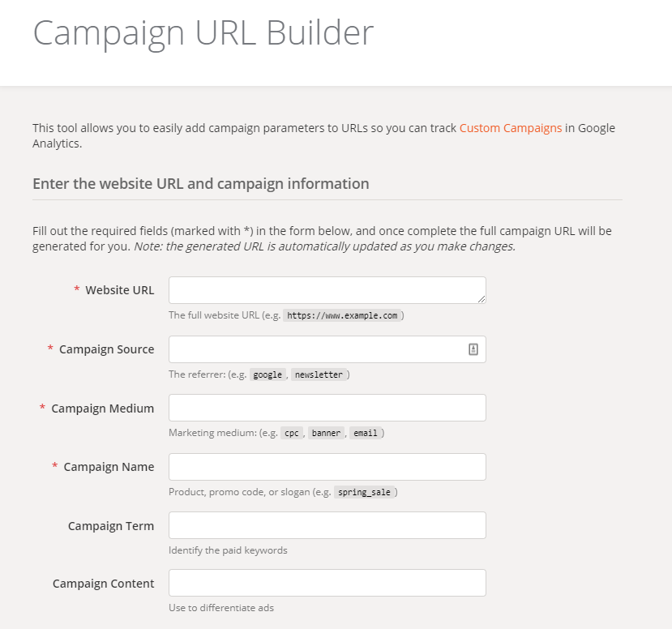Click the 'banner' medium example tag
672x629 pixels.
[x=326, y=434]
